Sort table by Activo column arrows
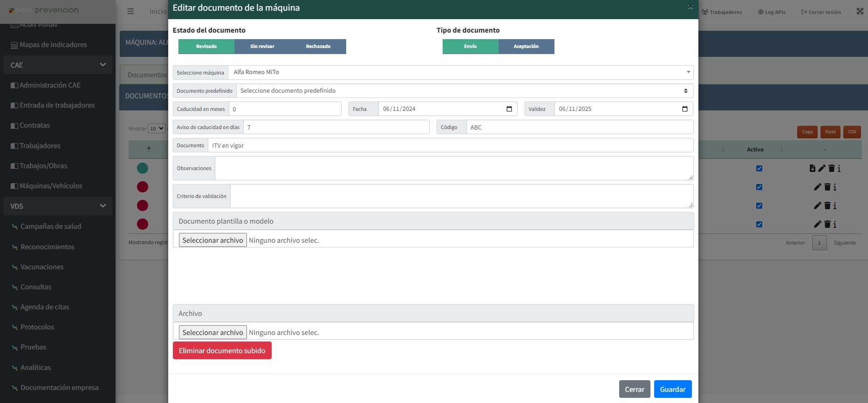Screen dimensions: 868x403 781,150
